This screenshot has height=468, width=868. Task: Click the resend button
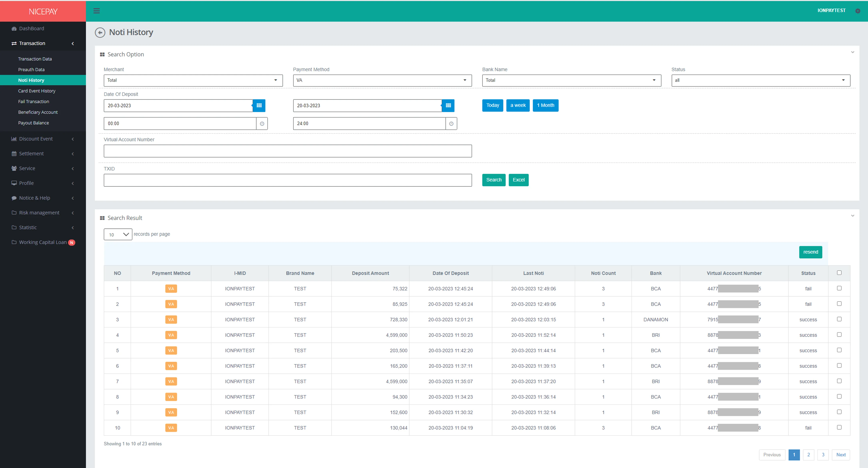(x=810, y=252)
